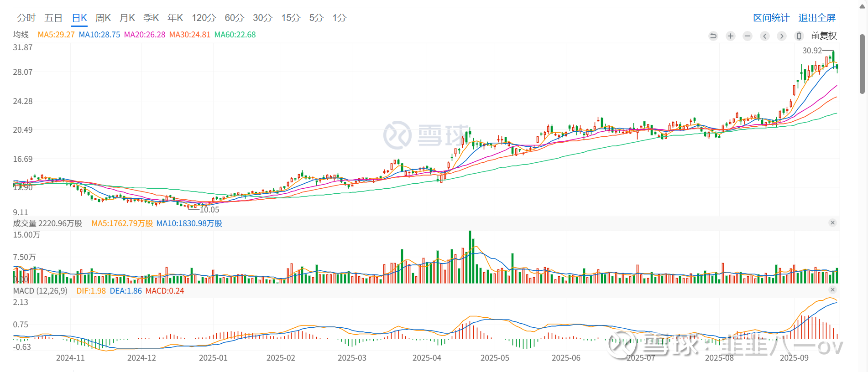Open the 前复权 adjustment dropdown
The width and height of the screenshot is (868, 372).
pyautogui.click(x=824, y=36)
